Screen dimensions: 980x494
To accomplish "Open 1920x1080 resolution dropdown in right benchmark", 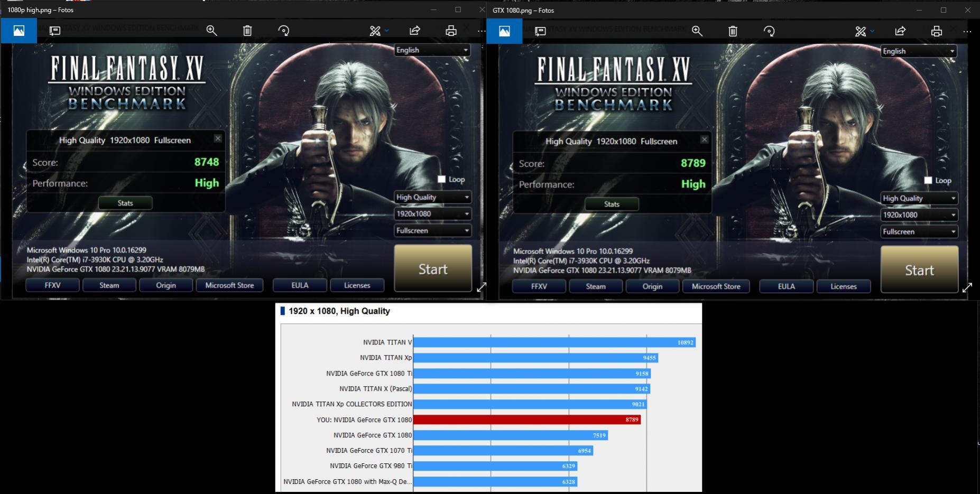I will coord(919,215).
